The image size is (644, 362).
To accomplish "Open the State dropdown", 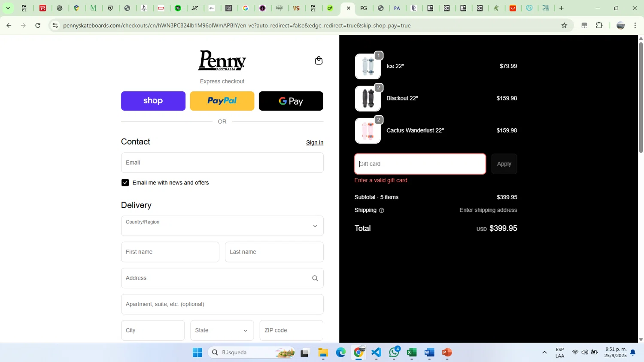I will click(x=222, y=330).
